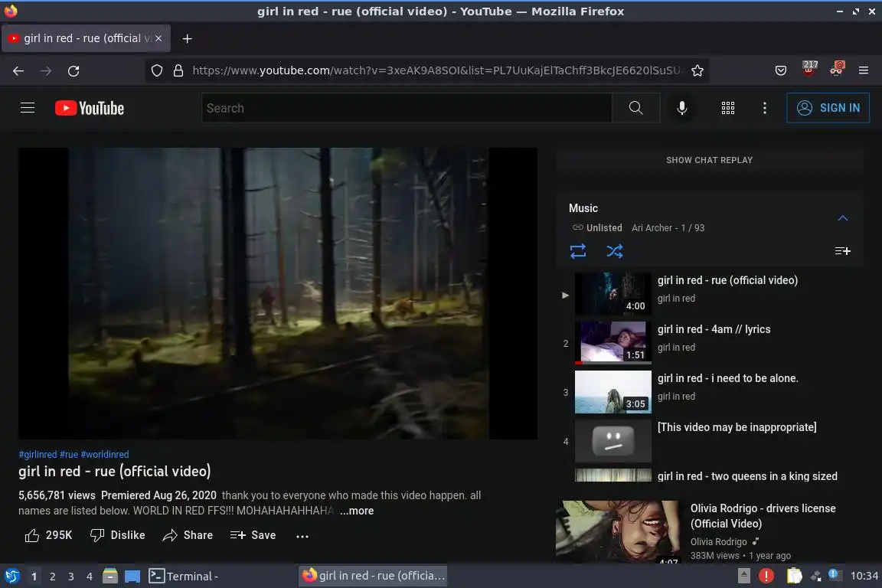Screen dimensions: 882x588
Task: Show chat replay
Action: (x=709, y=160)
